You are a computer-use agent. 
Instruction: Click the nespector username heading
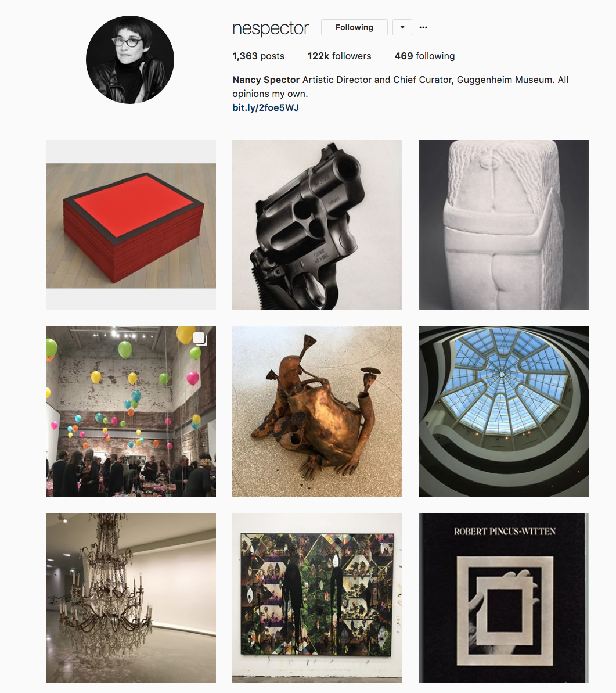(270, 28)
